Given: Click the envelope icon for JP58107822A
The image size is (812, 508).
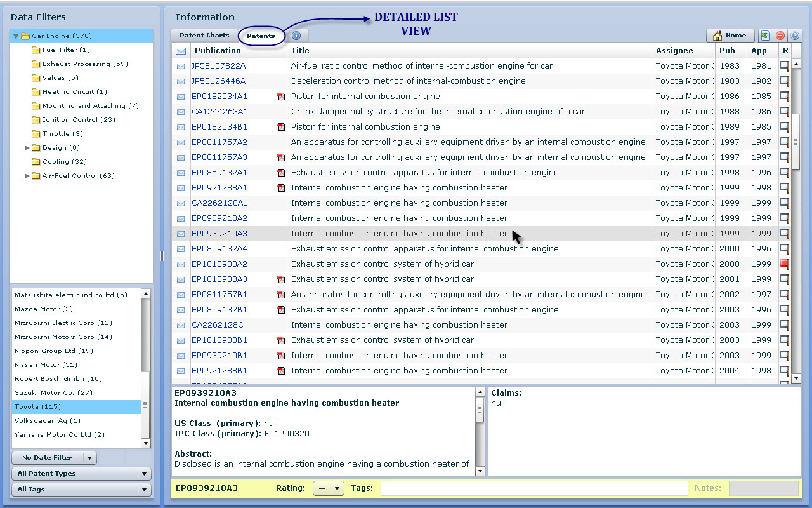Looking at the screenshot, I should 181,66.
